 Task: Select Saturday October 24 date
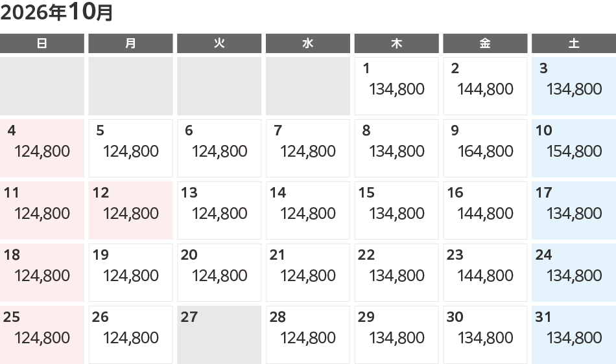point(573,272)
